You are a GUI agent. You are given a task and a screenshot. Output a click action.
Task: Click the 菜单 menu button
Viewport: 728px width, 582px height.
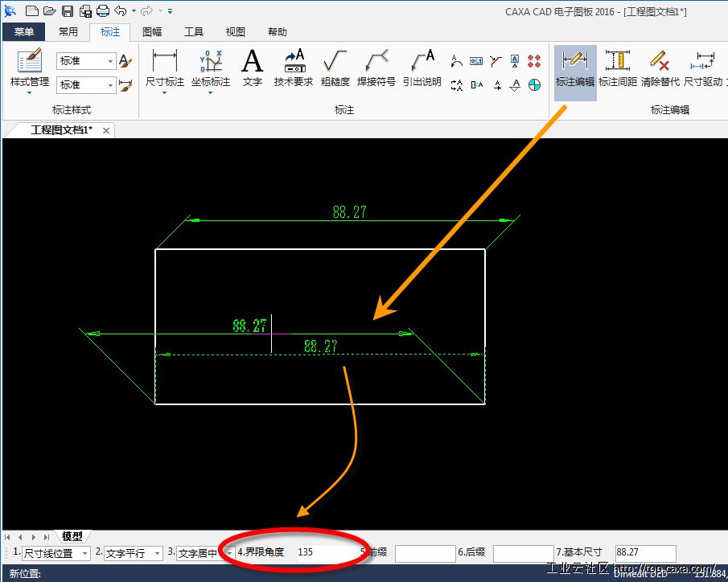(x=24, y=32)
